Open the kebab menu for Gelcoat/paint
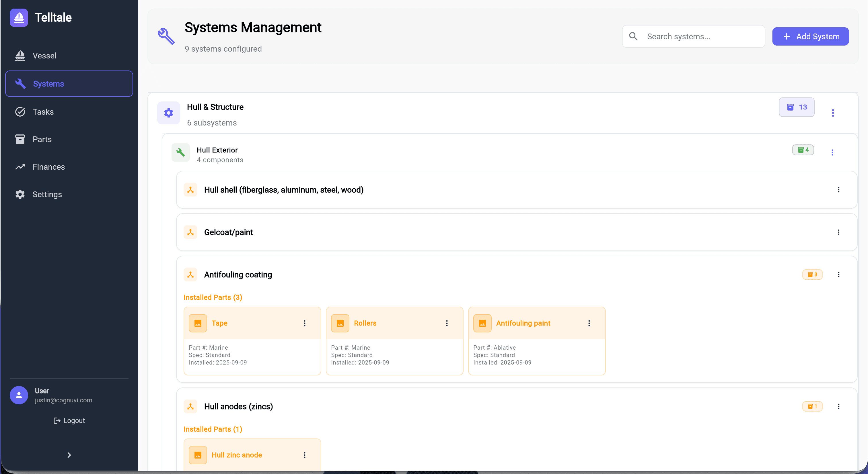 (x=839, y=232)
